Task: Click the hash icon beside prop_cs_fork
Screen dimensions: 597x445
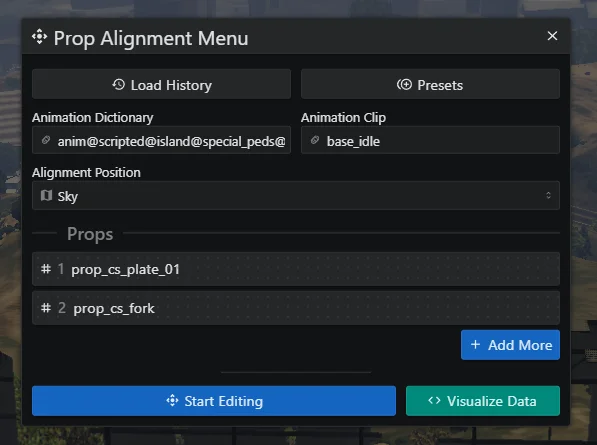Action: point(46,308)
